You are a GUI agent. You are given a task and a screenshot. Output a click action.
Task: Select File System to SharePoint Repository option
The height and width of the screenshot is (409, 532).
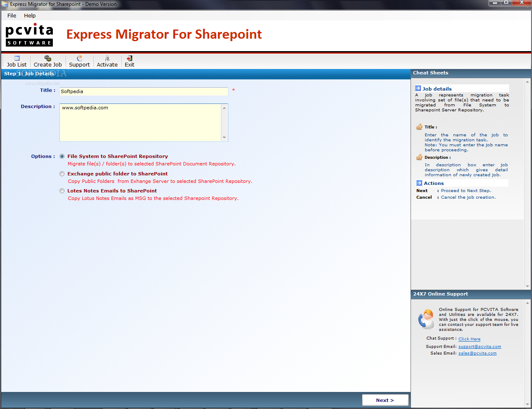pyautogui.click(x=62, y=157)
